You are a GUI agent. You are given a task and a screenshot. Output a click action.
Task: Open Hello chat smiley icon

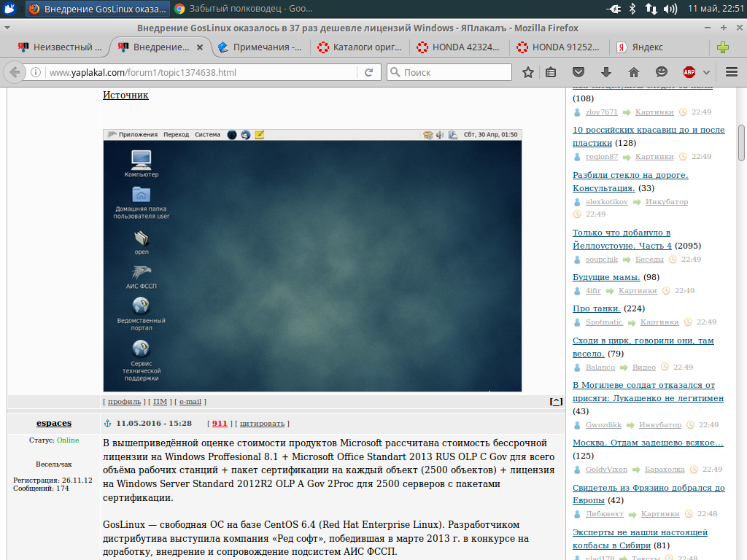click(661, 72)
